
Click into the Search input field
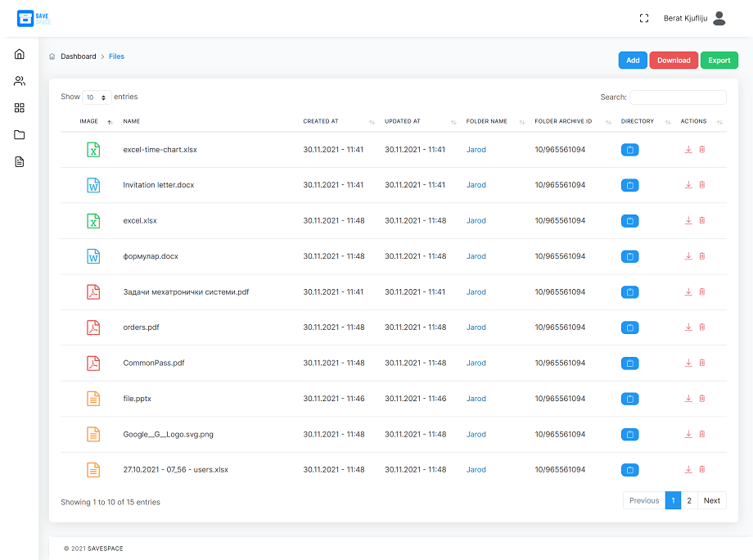pos(677,97)
